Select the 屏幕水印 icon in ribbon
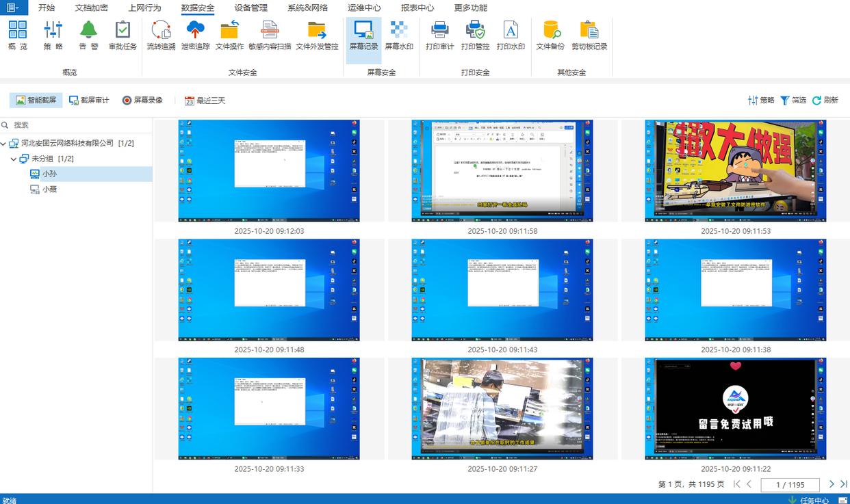The width and height of the screenshot is (850, 504). coord(398,31)
